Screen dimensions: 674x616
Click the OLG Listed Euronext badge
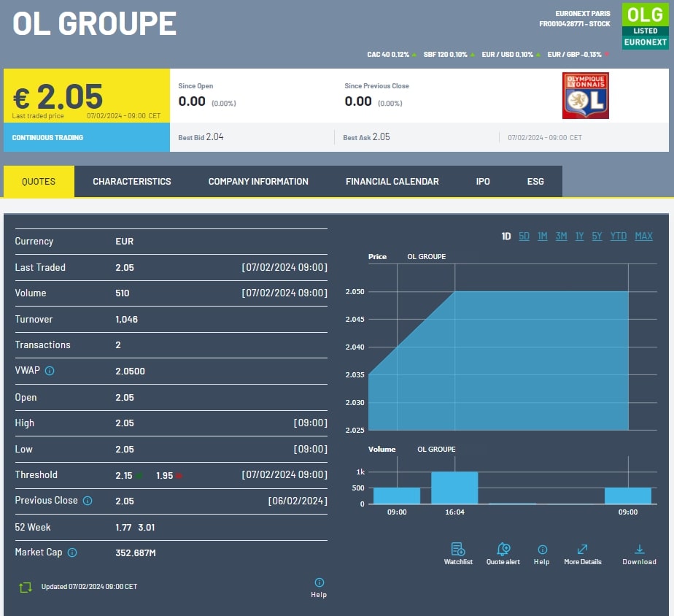(646, 26)
